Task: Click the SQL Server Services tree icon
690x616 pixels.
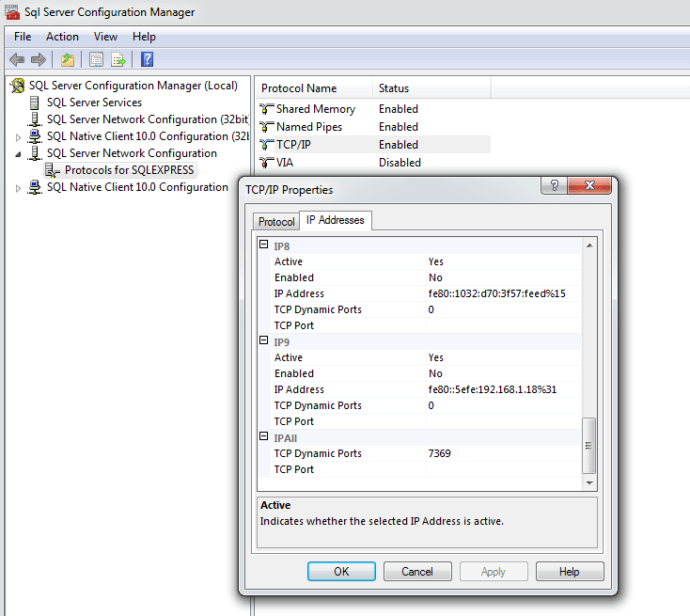Action: click(35, 103)
